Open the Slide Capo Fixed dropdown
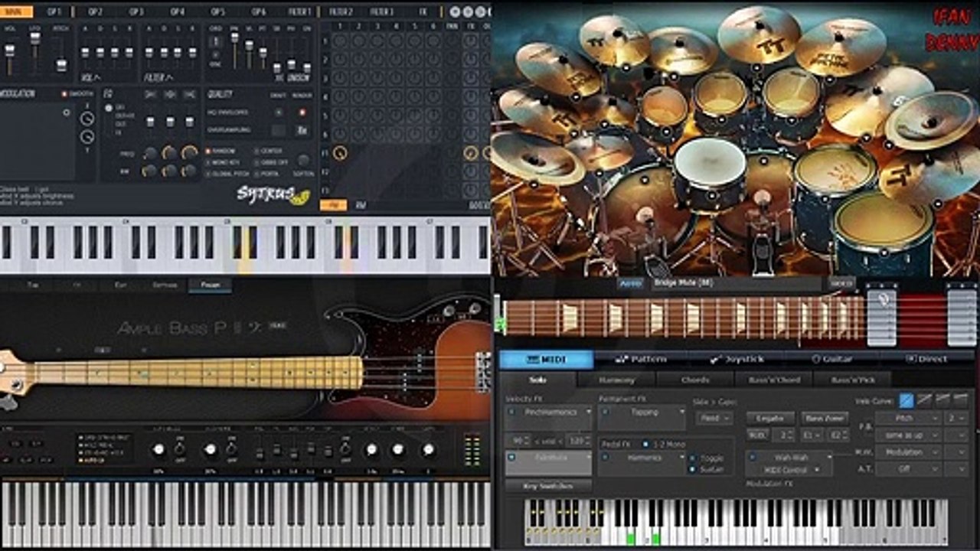The width and height of the screenshot is (980, 551). [x=714, y=419]
